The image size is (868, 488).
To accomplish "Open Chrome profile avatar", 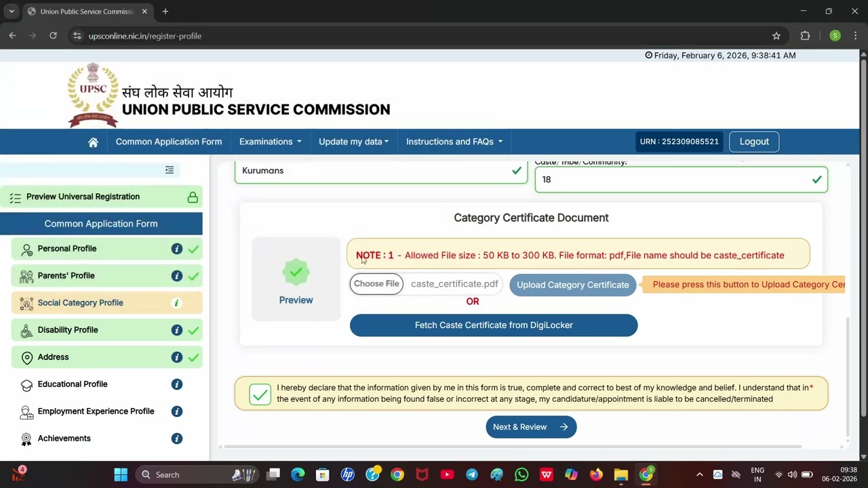I will [x=835, y=36].
